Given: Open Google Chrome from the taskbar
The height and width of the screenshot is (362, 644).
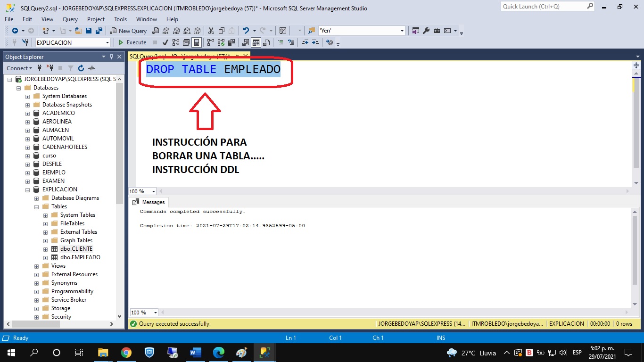Looking at the screenshot, I should click(126, 353).
